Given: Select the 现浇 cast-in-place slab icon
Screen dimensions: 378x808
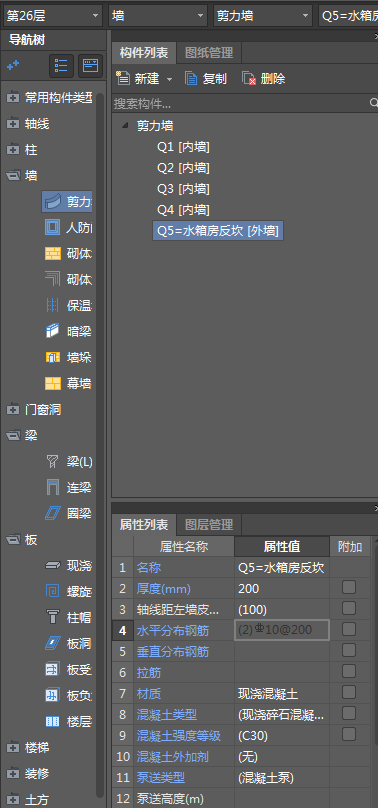Looking at the screenshot, I should tap(53, 566).
